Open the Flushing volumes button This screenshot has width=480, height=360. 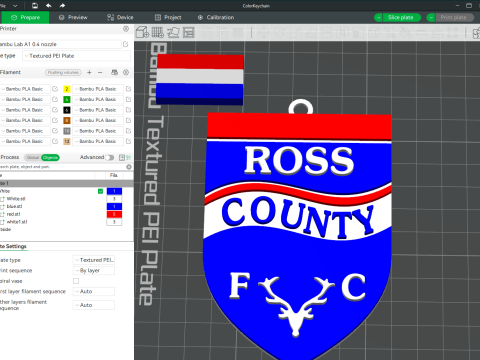pos(63,72)
